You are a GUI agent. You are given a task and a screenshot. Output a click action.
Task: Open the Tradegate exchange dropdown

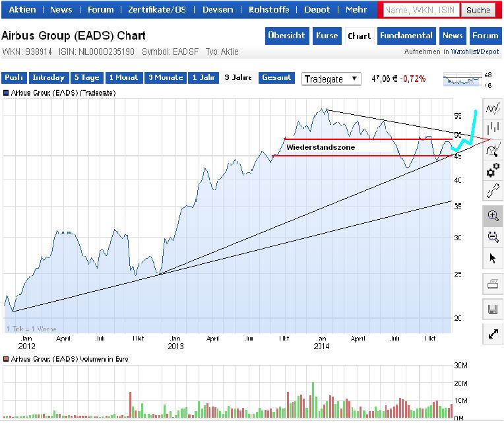331,79
